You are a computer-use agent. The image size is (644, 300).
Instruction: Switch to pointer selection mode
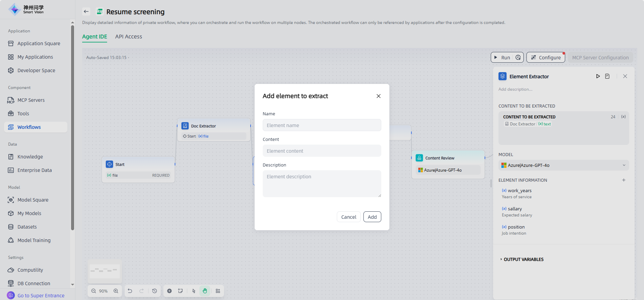point(194,291)
